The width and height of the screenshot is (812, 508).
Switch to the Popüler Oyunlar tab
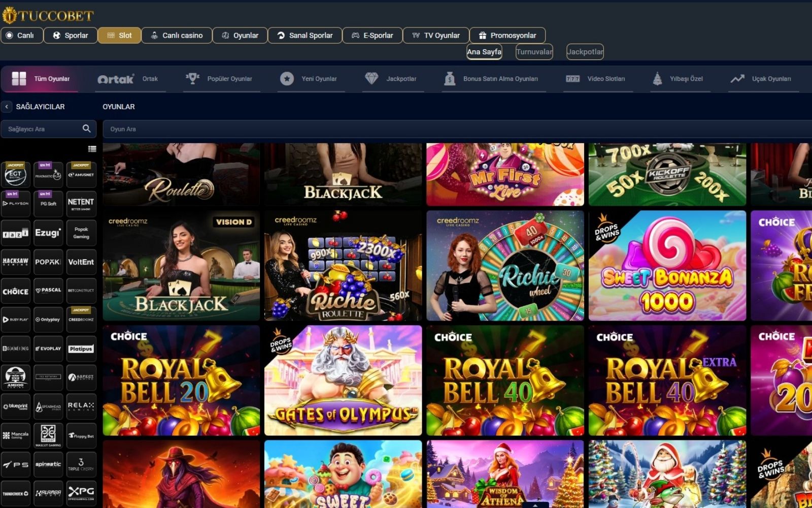tap(221, 79)
